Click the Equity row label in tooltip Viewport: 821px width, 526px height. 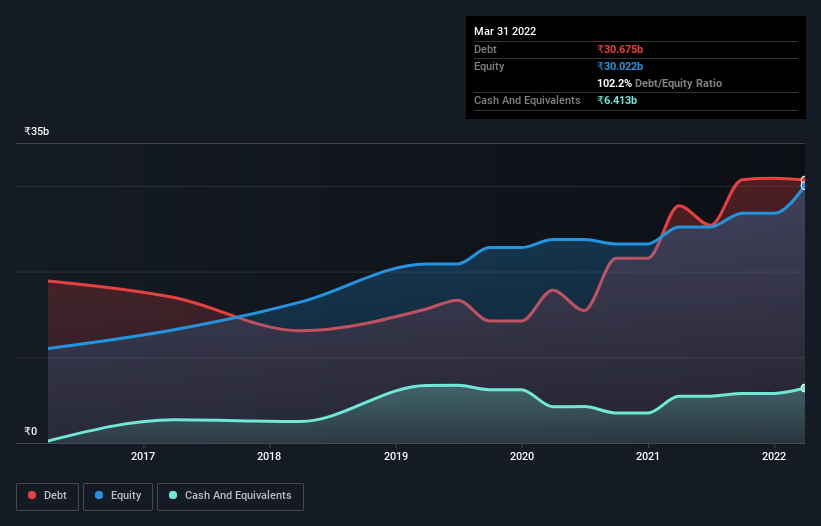click(489, 66)
